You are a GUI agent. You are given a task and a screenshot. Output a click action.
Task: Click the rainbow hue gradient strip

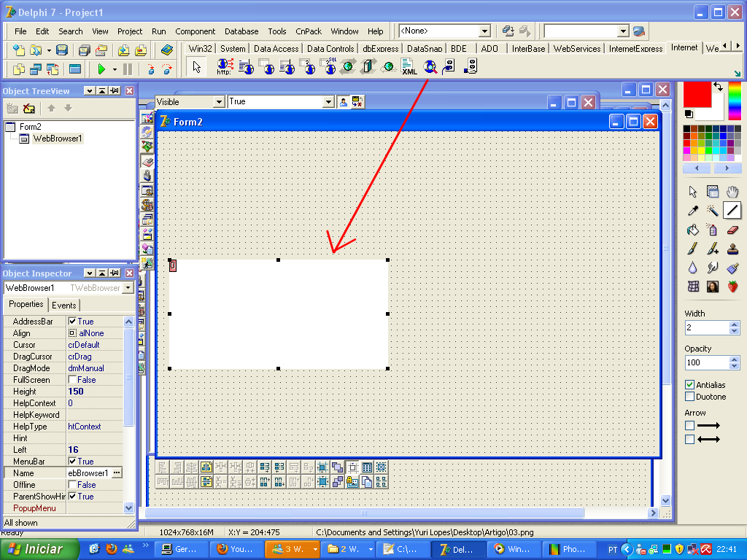point(735,101)
